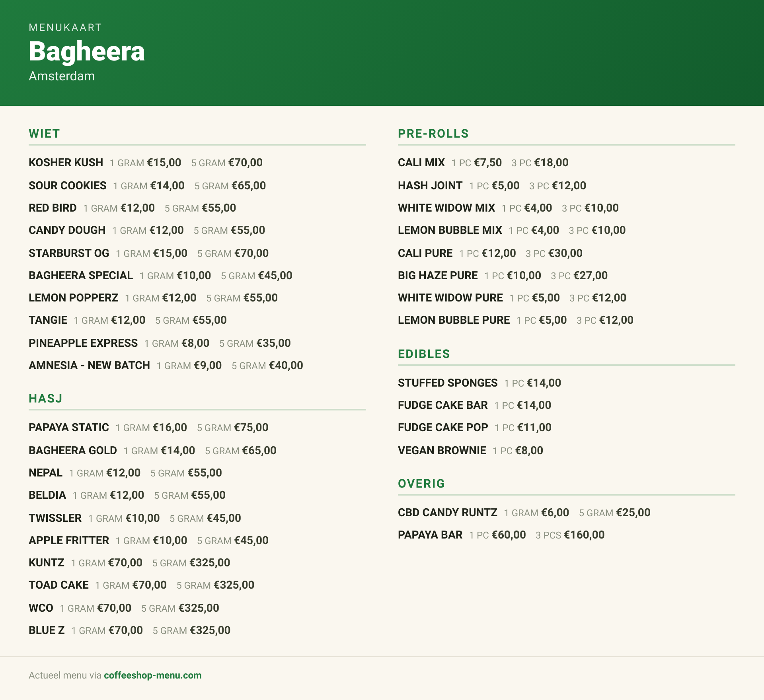The image size is (764, 700).
Task: Select the WIET section heading
Action: (44, 134)
